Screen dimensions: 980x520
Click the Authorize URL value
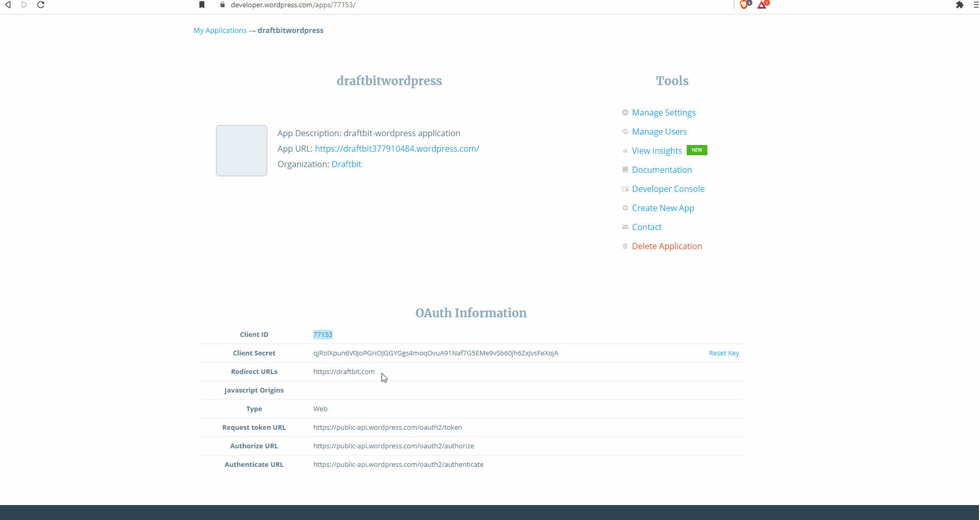point(393,446)
